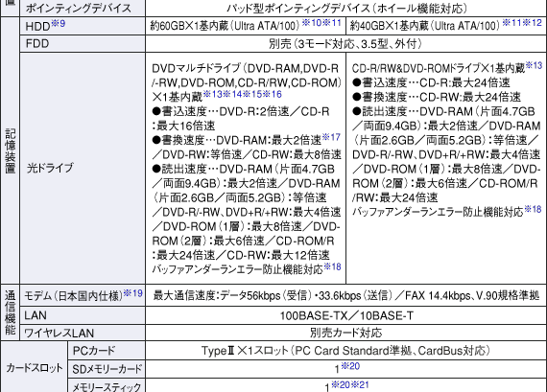This screenshot has height=392, width=547.
Task: Click the メモリースティック row label
Action: 107,386
